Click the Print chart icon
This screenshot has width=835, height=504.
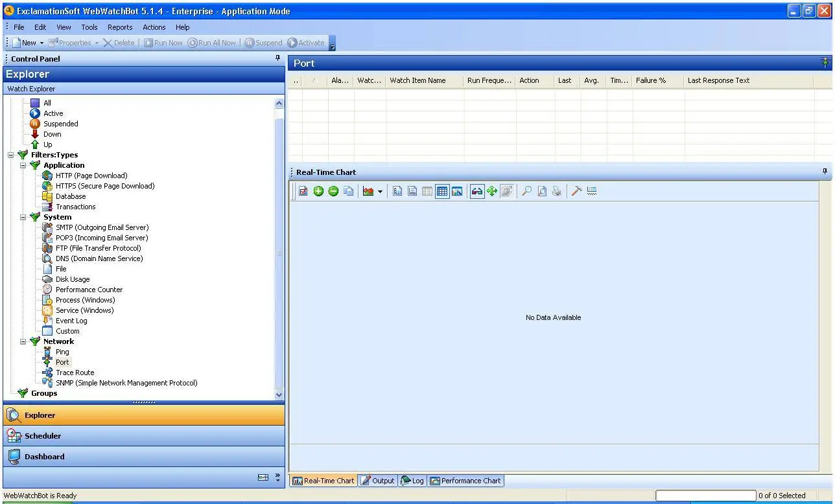pos(556,190)
